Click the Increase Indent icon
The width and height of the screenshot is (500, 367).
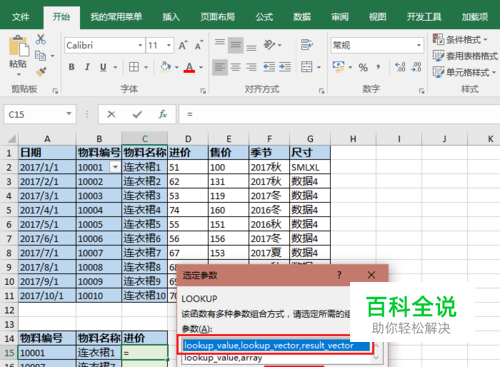(x=285, y=67)
